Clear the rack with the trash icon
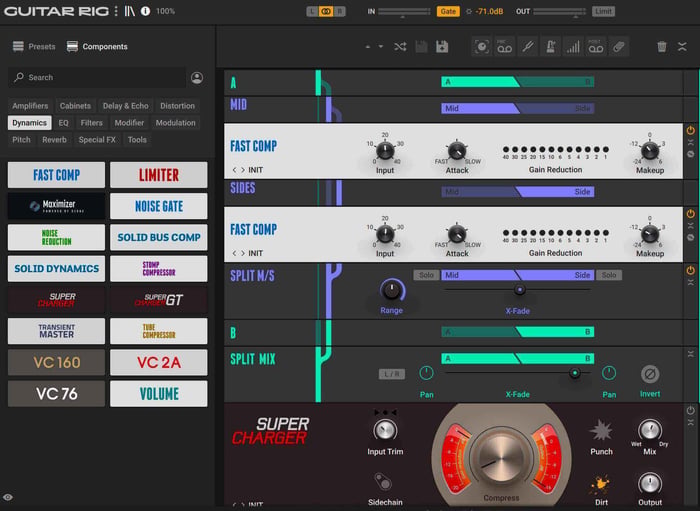Viewport: 700px width, 511px height. pyautogui.click(x=662, y=46)
